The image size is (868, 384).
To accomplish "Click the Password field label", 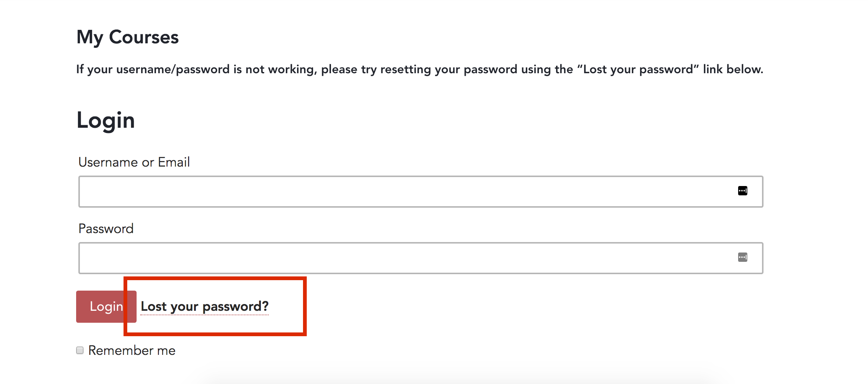I will click(x=106, y=229).
